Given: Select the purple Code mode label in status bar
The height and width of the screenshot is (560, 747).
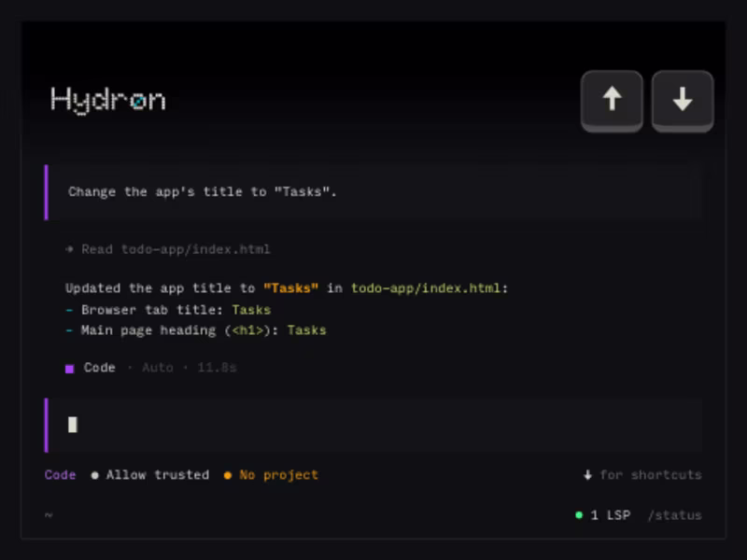Looking at the screenshot, I should pyautogui.click(x=60, y=475).
